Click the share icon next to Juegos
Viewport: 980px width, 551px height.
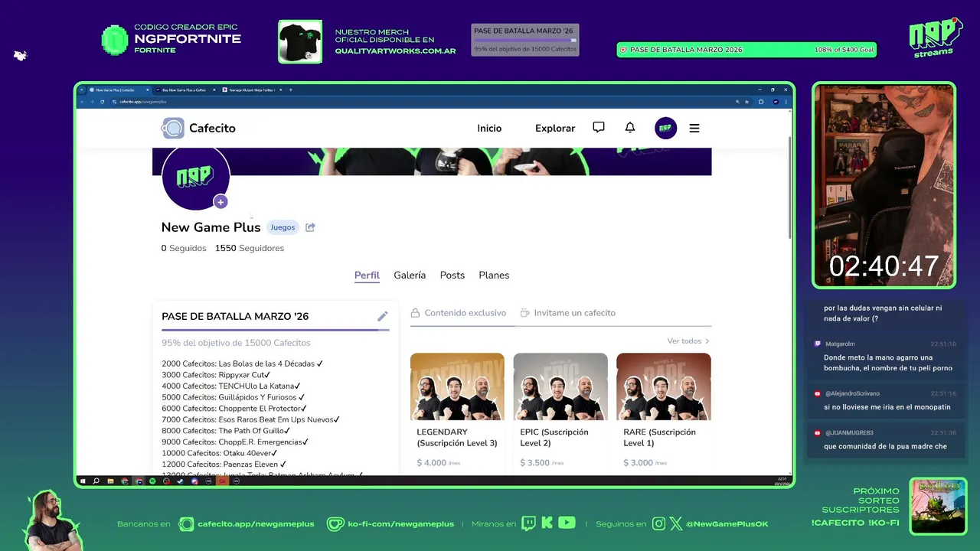310,227
